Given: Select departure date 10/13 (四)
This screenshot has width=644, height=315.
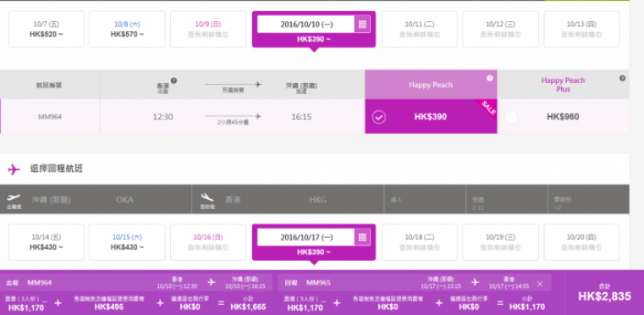Looking at the screenshot, I should tap(581, 29).
